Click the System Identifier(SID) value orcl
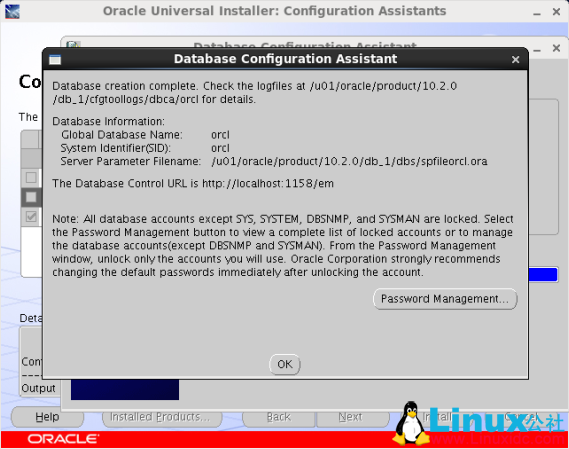The height and width of the screenshot is (449, 569). (x=220, y=148)
